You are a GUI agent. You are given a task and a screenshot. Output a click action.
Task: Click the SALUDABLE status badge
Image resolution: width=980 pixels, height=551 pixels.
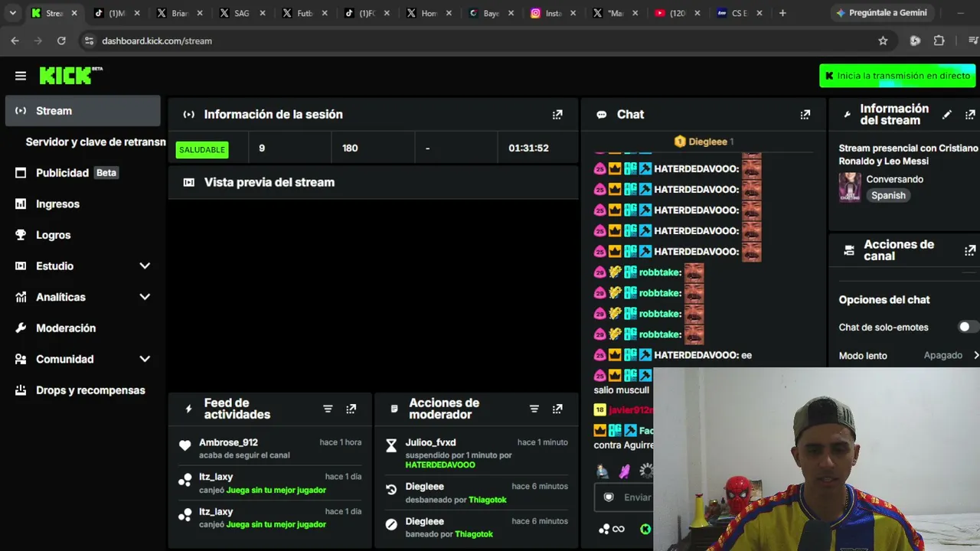pyautogui.click(x=202, y=149)
